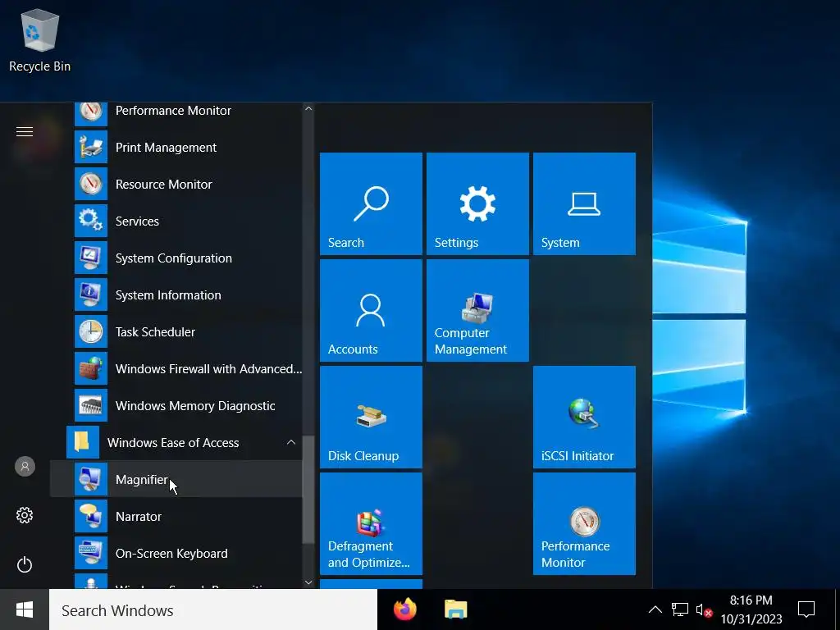Open the user account icon in Start sidebar
The image size is (840, 630).
[25, 467]
